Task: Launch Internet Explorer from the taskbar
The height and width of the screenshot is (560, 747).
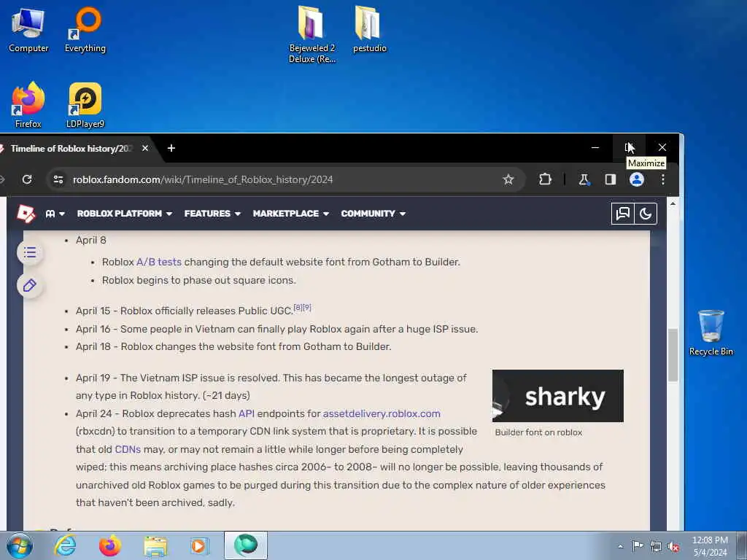Action: [65, 545]
